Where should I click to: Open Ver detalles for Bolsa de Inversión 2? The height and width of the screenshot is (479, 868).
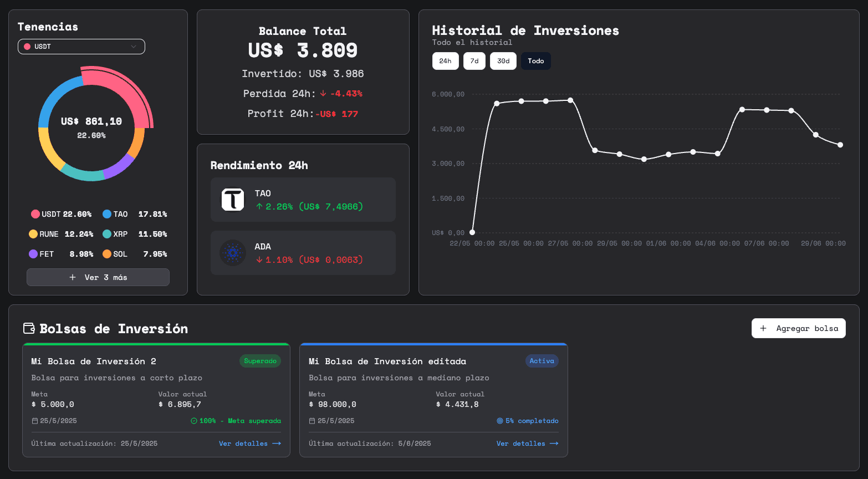250,444
